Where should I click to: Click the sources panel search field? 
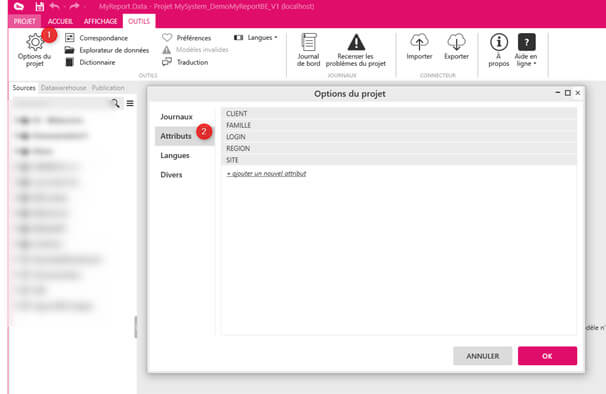(x=62, y=103)
